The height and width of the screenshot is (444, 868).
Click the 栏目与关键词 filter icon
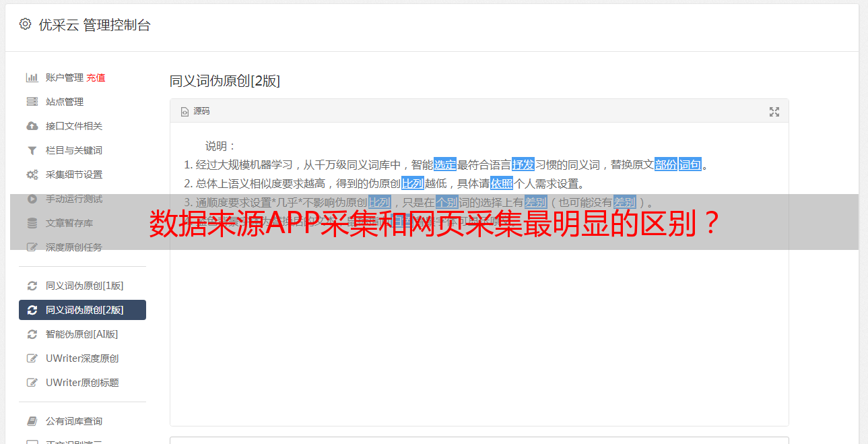[32, 150]
